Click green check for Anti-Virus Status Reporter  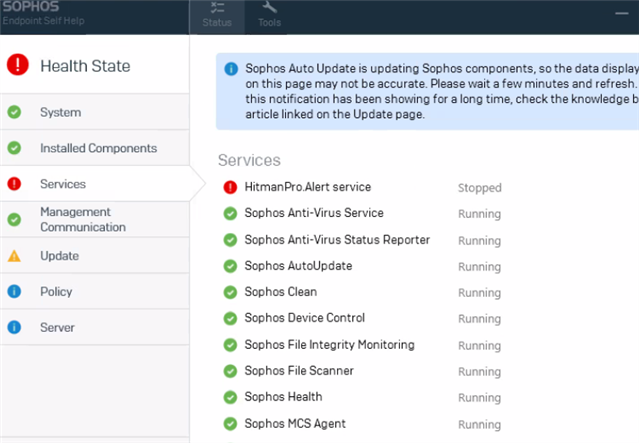tap(230, 240)
